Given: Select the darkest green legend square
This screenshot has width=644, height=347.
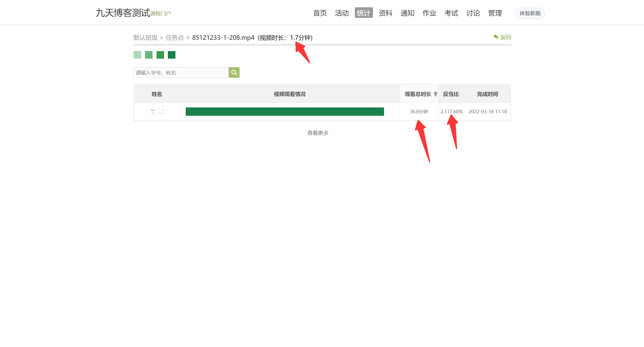Looking at the screenshot, I should tap(171, 55).
